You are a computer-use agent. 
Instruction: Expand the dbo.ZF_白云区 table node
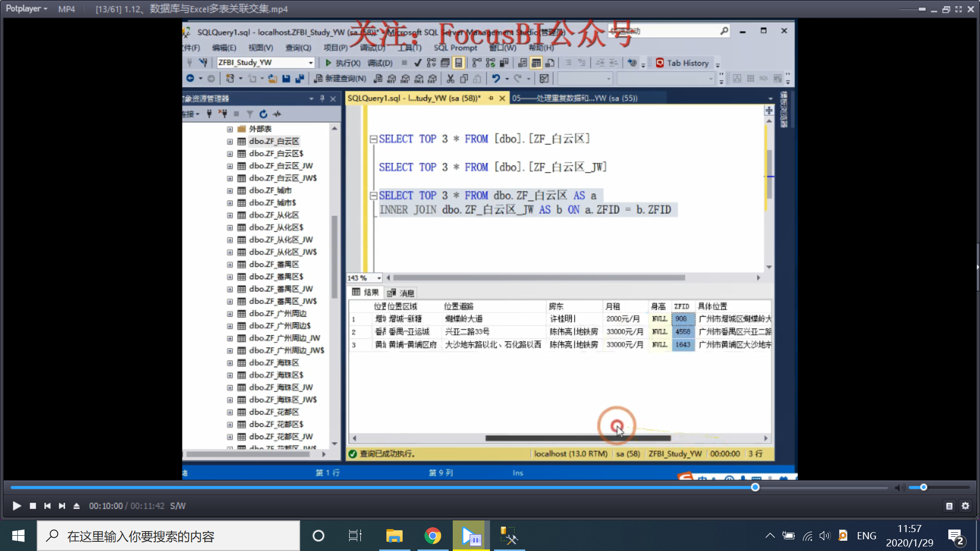(x=230, y=141)
